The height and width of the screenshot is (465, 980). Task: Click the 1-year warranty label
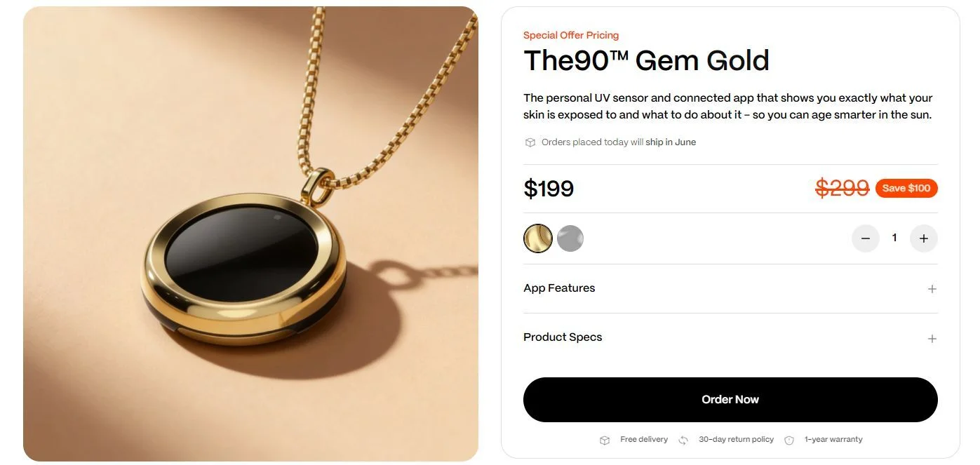833,440
